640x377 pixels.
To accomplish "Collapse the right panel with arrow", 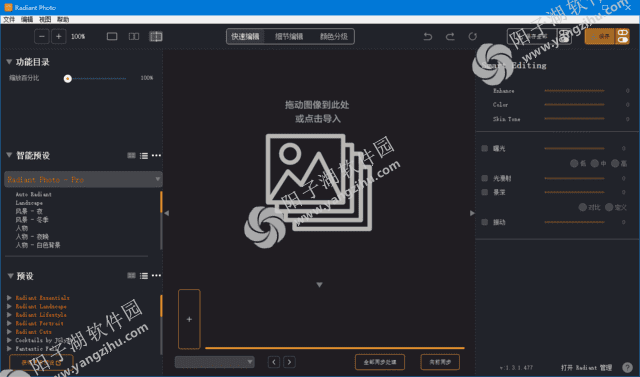I will [472, 213].
